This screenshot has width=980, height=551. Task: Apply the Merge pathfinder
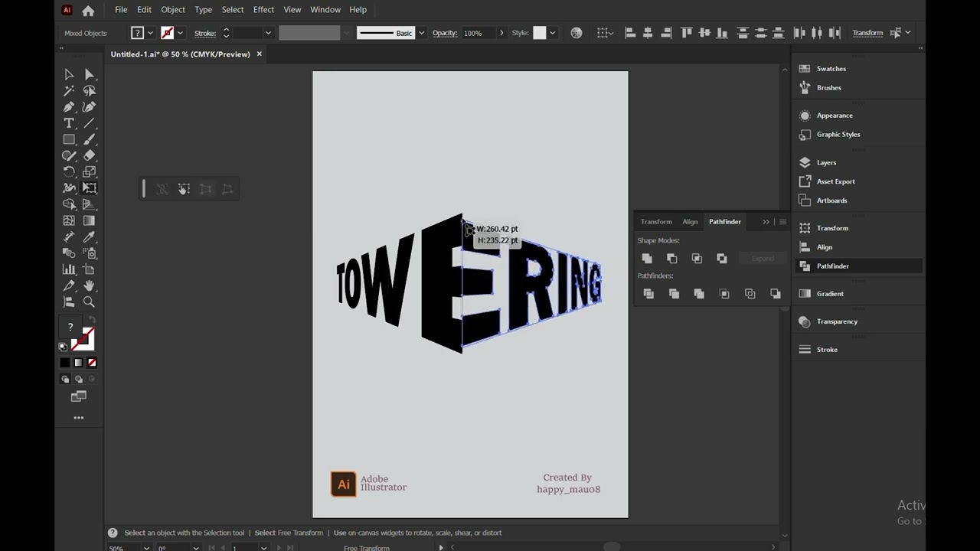(x=699, y=294)
